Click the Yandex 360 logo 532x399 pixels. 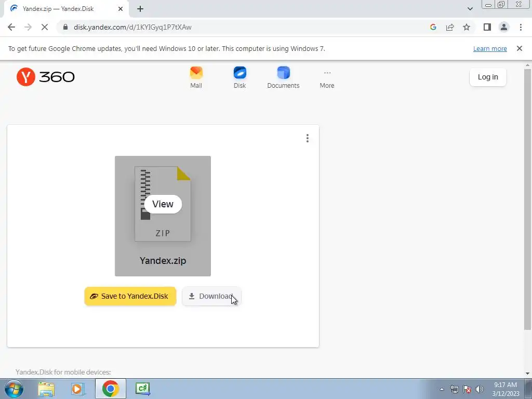pyautogui.click(x=46, y=77)
